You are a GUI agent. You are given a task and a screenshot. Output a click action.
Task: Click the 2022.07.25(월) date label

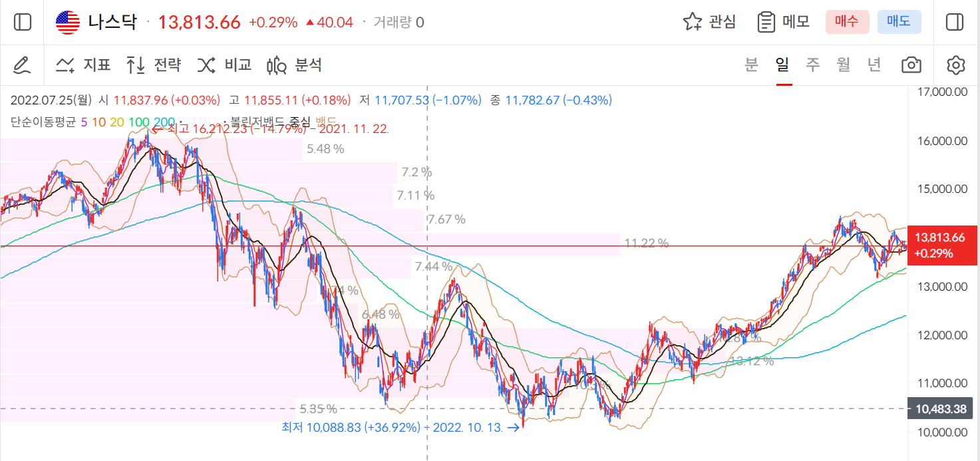click(x=51, y=100)
